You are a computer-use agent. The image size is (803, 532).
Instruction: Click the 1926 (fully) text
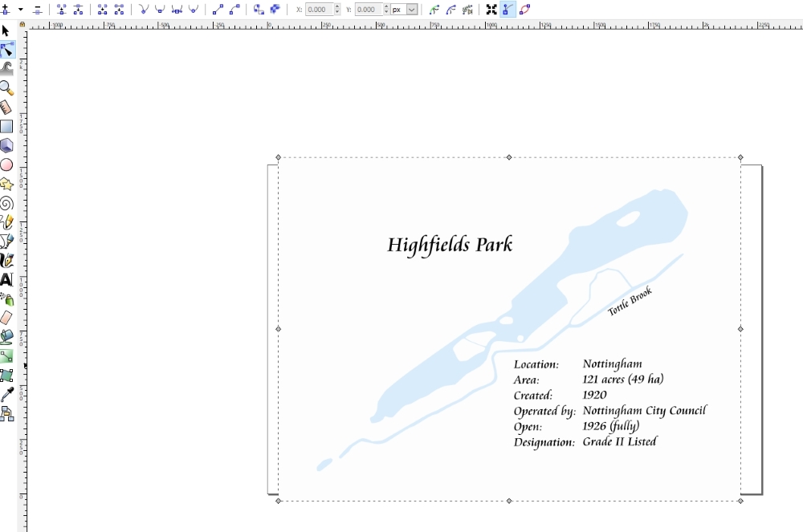(611, 426)
